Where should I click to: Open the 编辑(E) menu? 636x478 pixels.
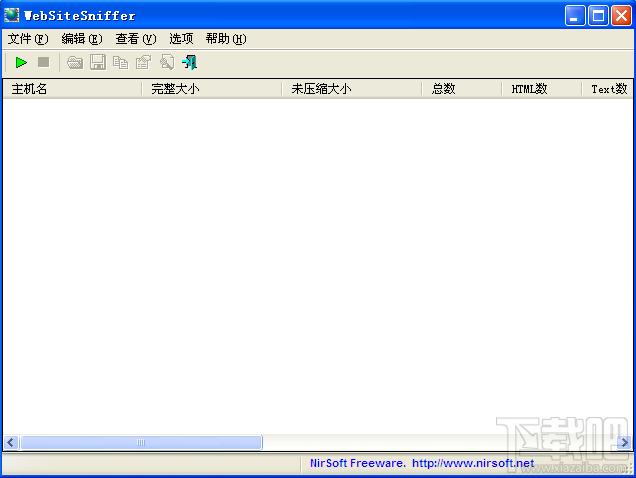(82, 39)
